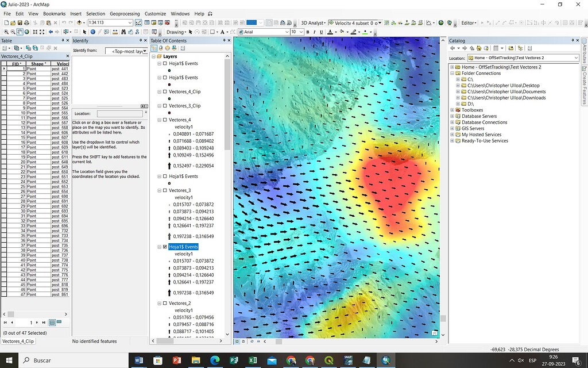Click the Full Extent globe icon

click(x=26, y=32)
